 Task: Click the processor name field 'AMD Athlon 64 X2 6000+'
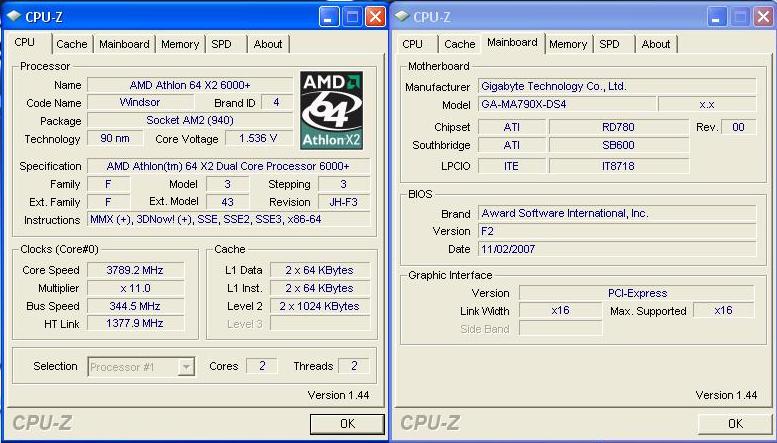[x=190, y=85]
